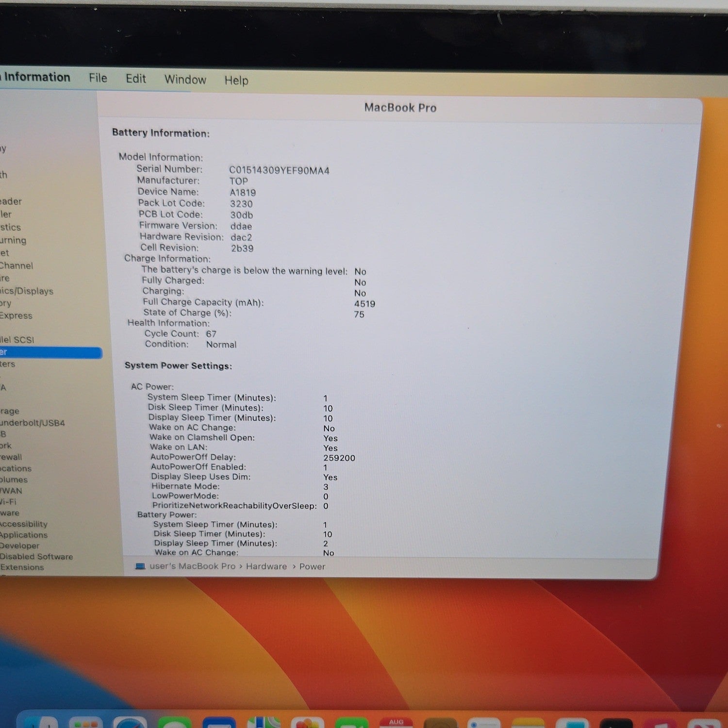728x728 pixels.
Task: Select Parallel SCSI in the sidebar
Action: (x=17, y=340)
